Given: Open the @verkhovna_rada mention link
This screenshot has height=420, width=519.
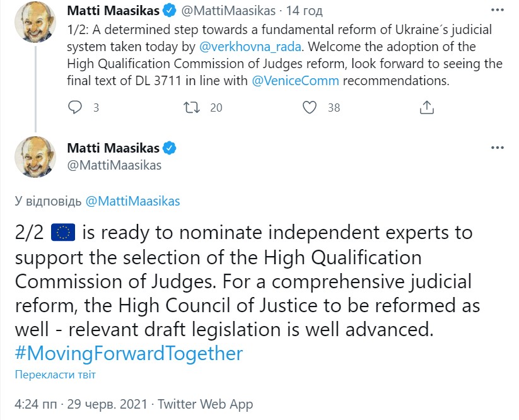Looking at the screenshot, I should (x=250, y=47).
